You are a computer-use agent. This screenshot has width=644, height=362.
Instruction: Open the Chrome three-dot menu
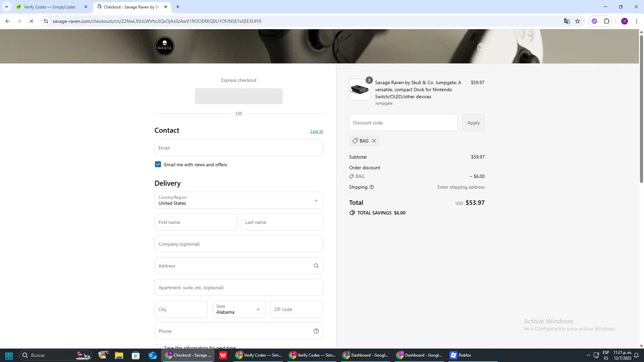pyautogui.click(x=637, y=21)
